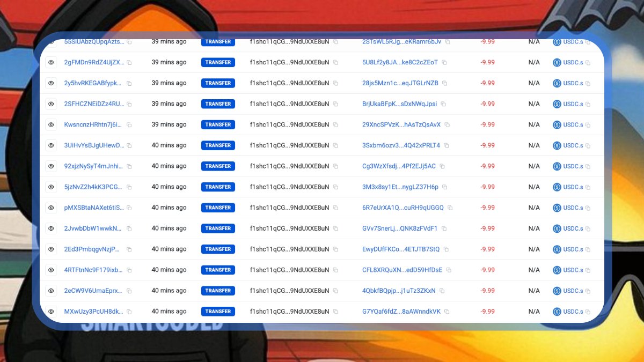Copy USDC.s token in pMXSBtaNAXet6tiS row

(588, 208)
